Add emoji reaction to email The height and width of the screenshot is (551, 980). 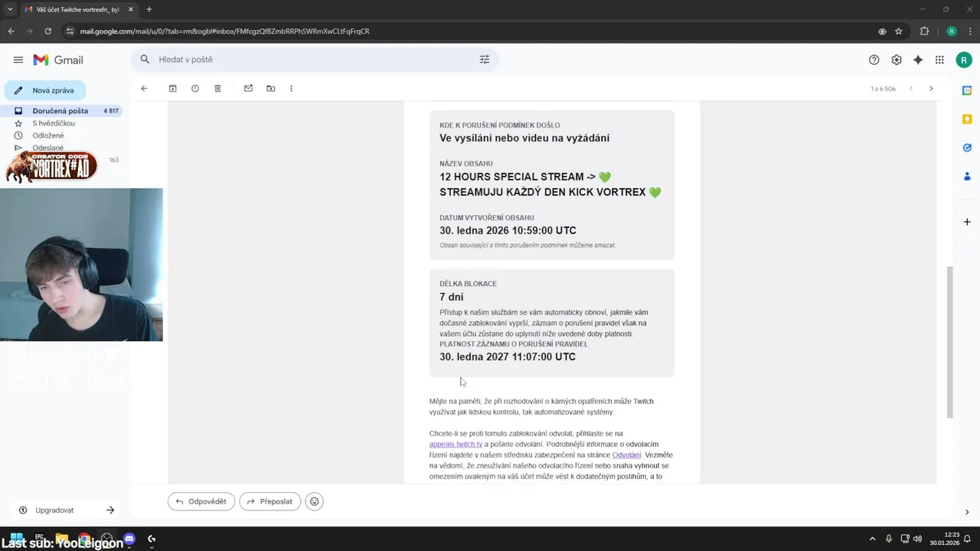pyautogui.click(x=314, y=501)
